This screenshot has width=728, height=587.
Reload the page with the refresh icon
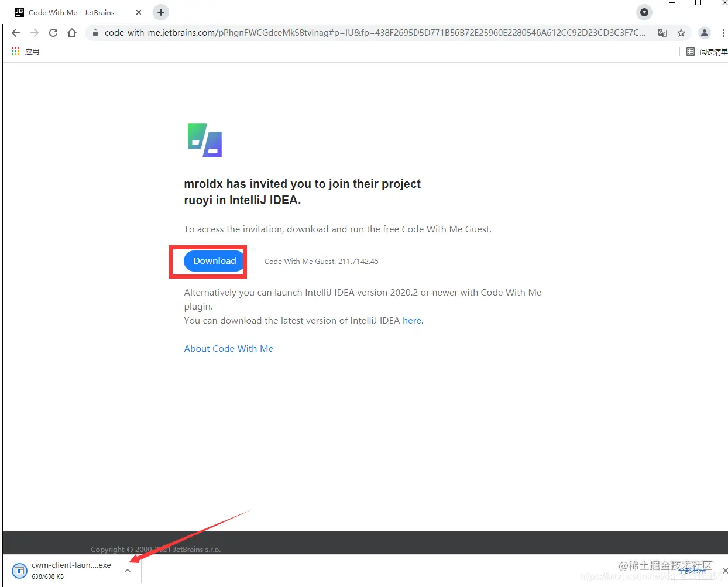click(x=53, y=33)
